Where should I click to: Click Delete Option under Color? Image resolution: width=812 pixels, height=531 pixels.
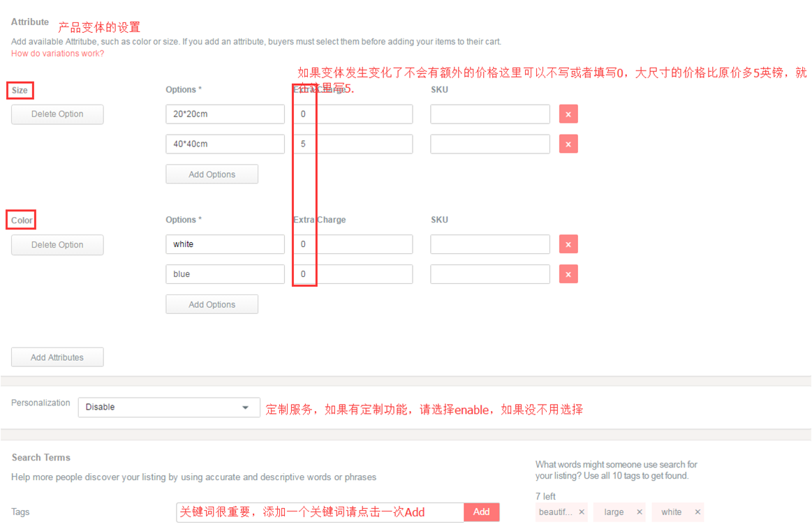pos(57,245)
